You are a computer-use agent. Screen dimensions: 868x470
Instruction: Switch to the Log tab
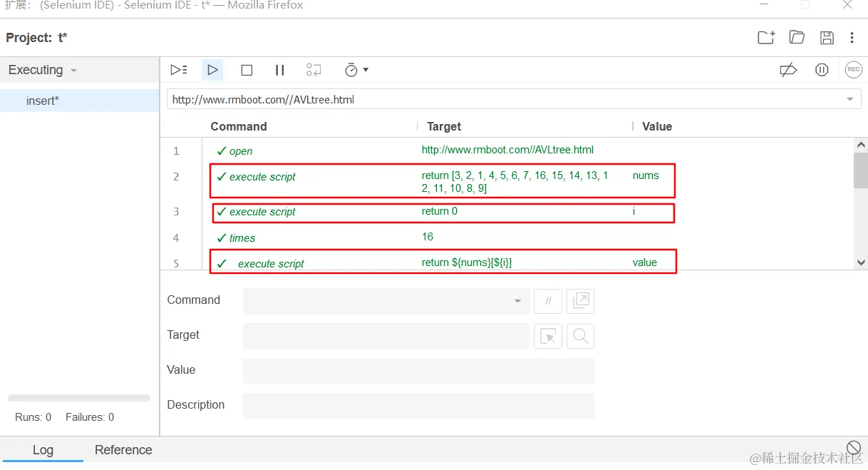(x=43, y=450)
